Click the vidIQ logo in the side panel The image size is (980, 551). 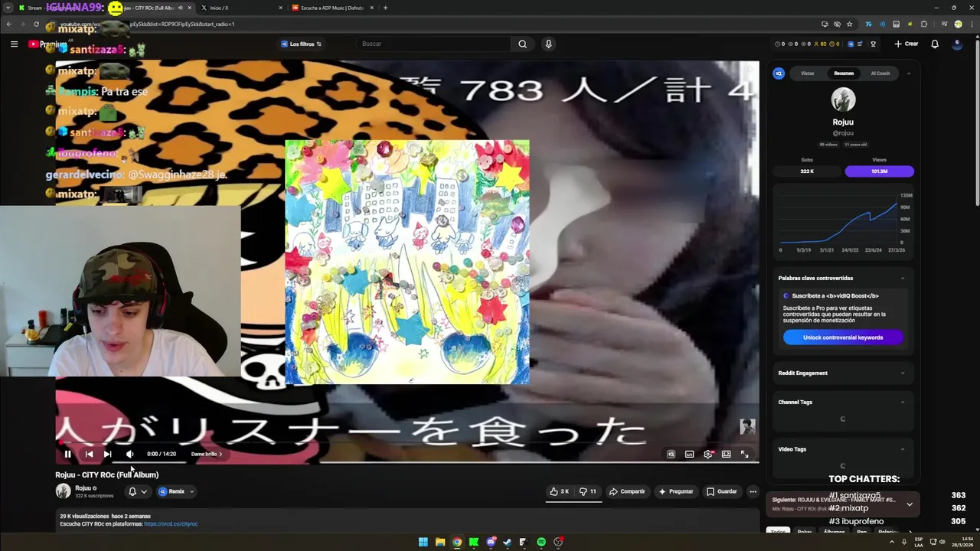[779, 73]
